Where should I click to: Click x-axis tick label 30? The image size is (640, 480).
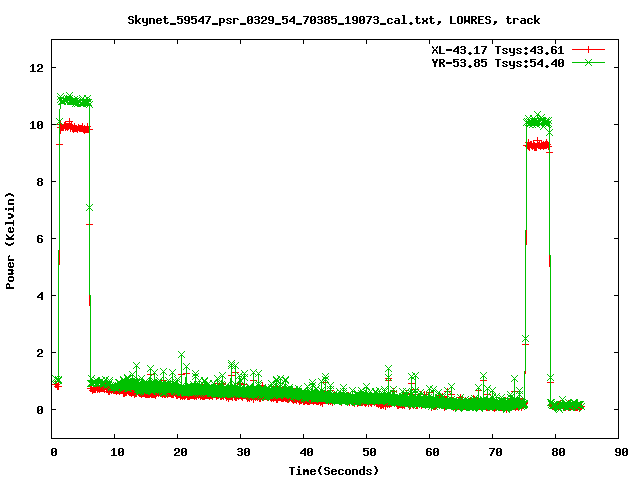243,452
